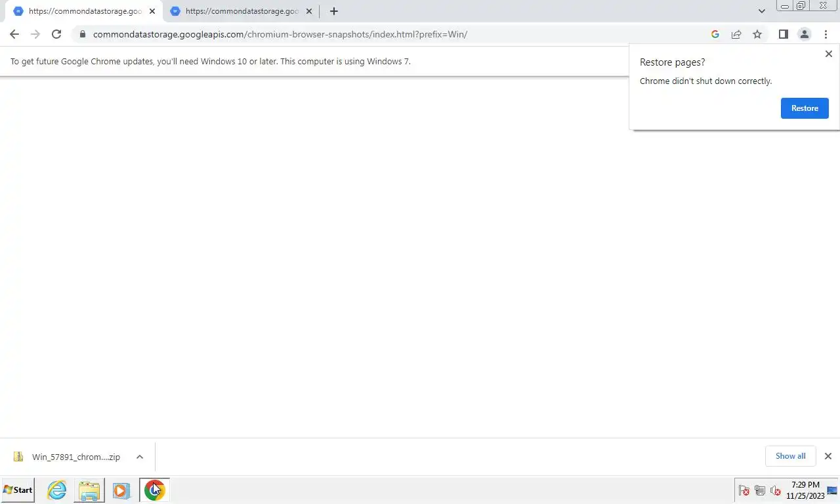The height and width of the screenshot is (504, 840).
Task: Click the muted volume tray icon
Action: pyautogui.click(x=775, y=491)
